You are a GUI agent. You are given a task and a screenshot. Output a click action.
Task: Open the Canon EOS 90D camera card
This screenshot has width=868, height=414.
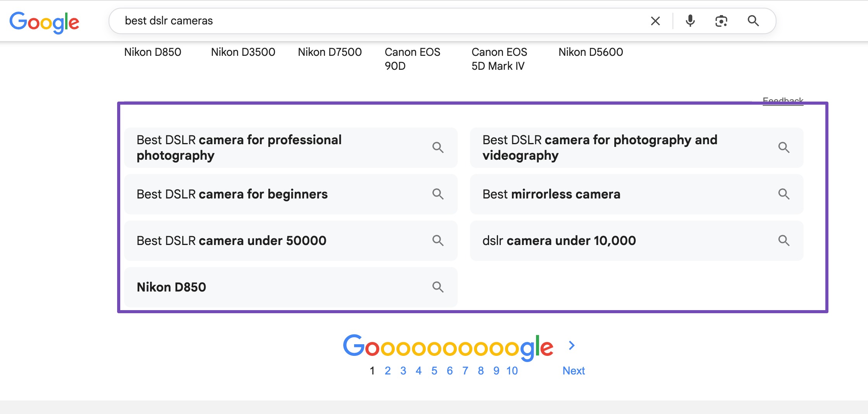(413, 59)
